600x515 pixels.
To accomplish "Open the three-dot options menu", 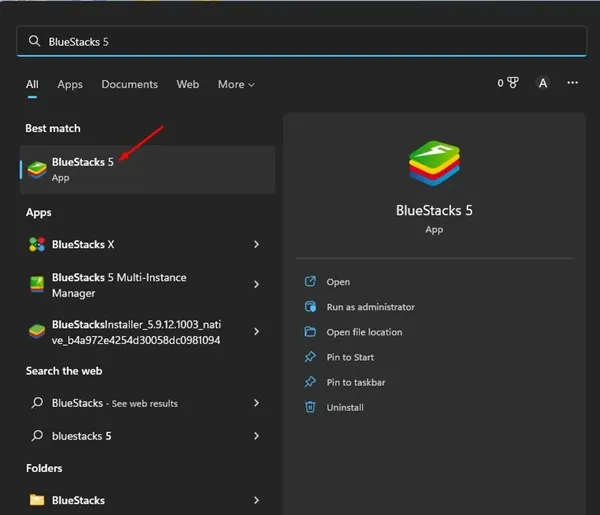I will click(573, 84).
